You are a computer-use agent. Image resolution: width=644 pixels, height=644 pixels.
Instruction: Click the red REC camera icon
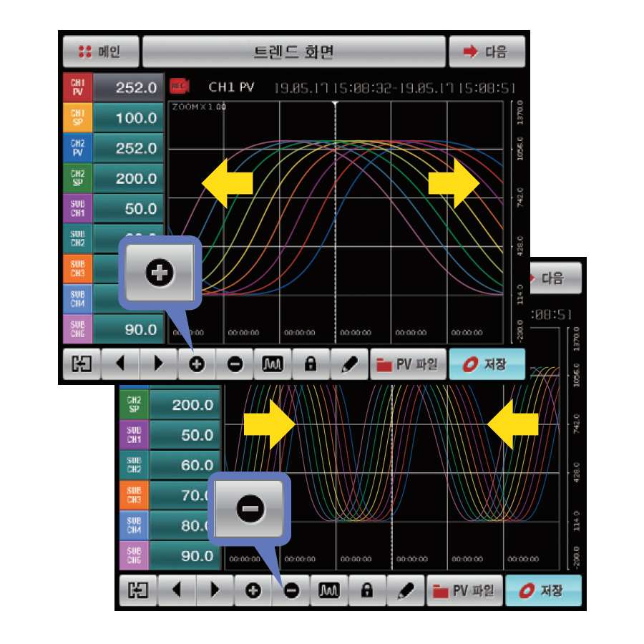(180, 86)
